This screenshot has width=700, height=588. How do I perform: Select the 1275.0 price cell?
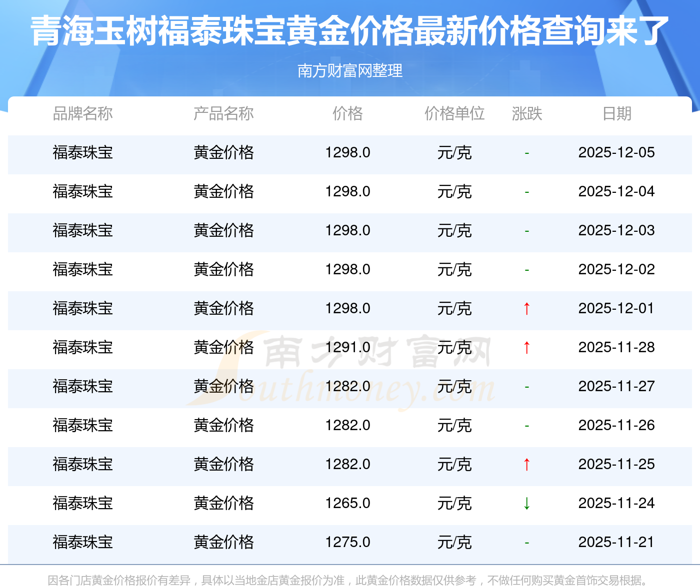pos(347,542)
